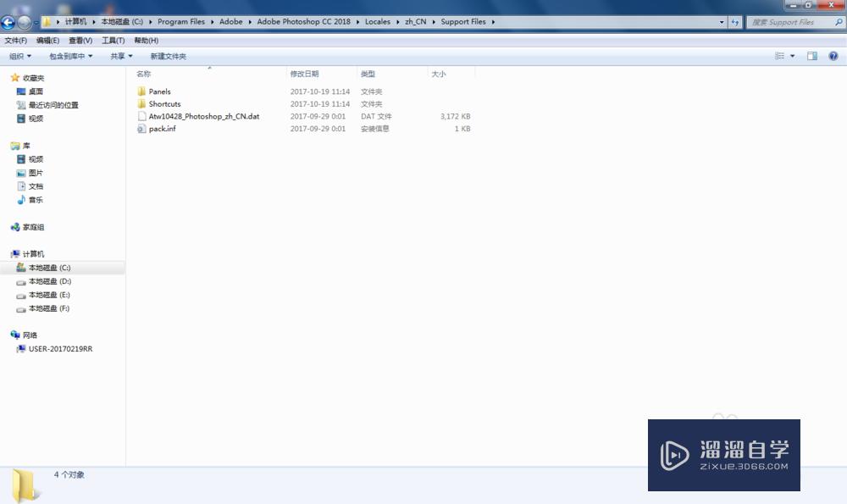Screen dimensions: 847x504
Task: Navigate to 本地磁盘 (C:) in address path
Action: pyautogui.click(x=122, y=22)
